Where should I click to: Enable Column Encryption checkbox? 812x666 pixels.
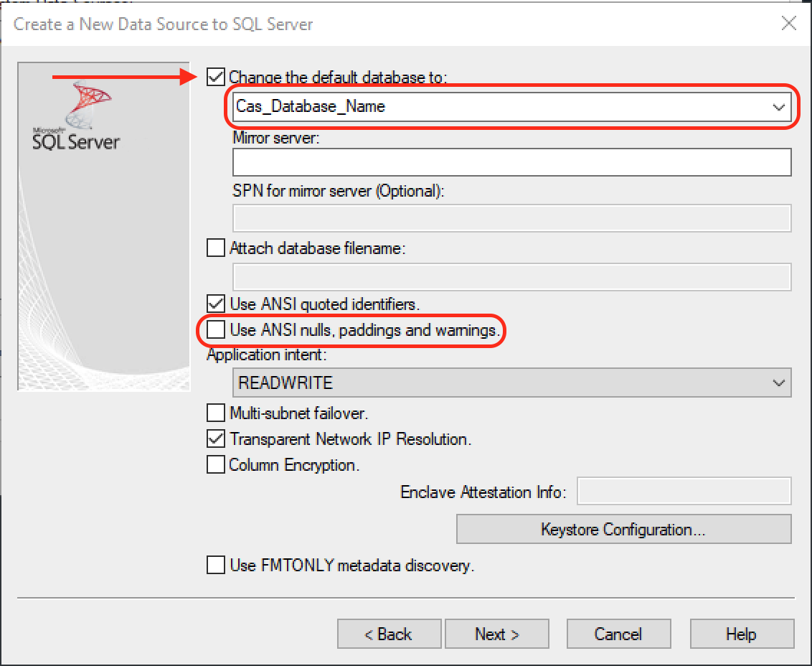pyautogui.click(x=215, y=465)
